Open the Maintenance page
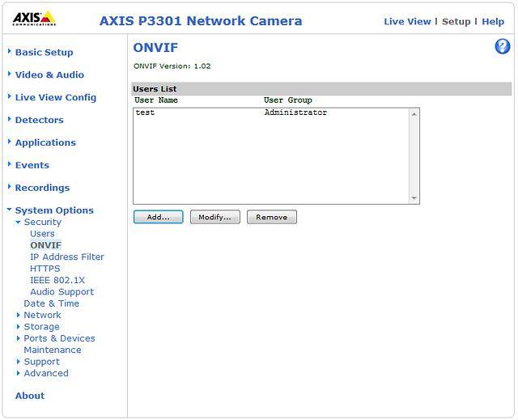This screenshot has height=420, width=518. [52, 350]
